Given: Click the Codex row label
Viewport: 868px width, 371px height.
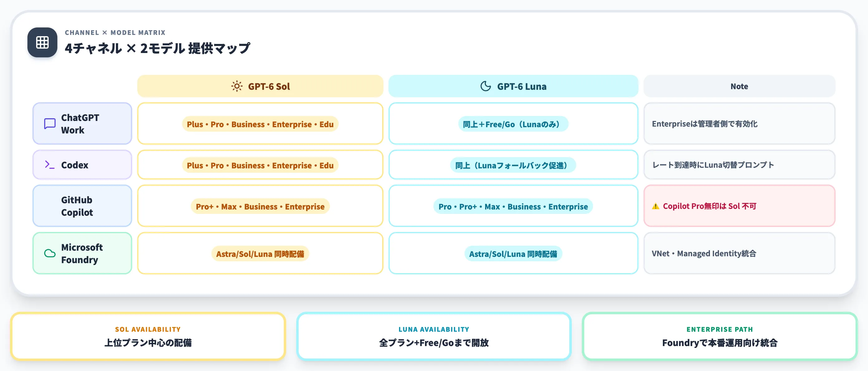Looking at the screenshot, I should point(82,165).
